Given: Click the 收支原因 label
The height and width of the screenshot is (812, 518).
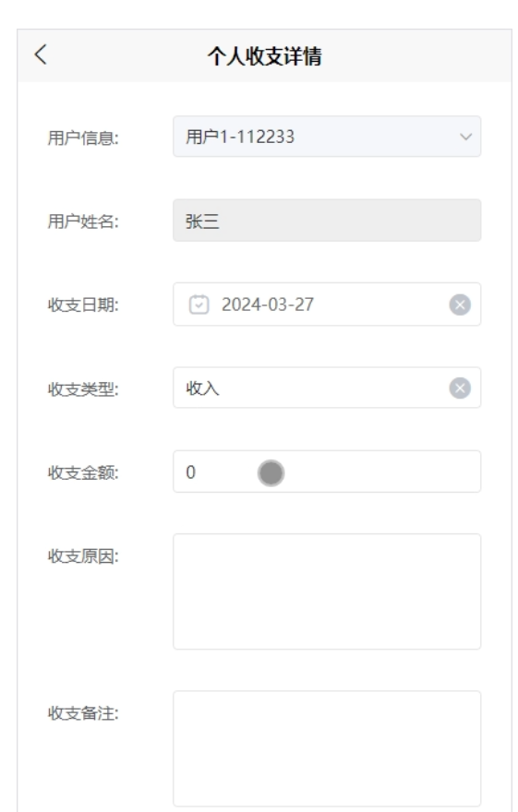Looking at the screenshot, I should tap(83, 556).
